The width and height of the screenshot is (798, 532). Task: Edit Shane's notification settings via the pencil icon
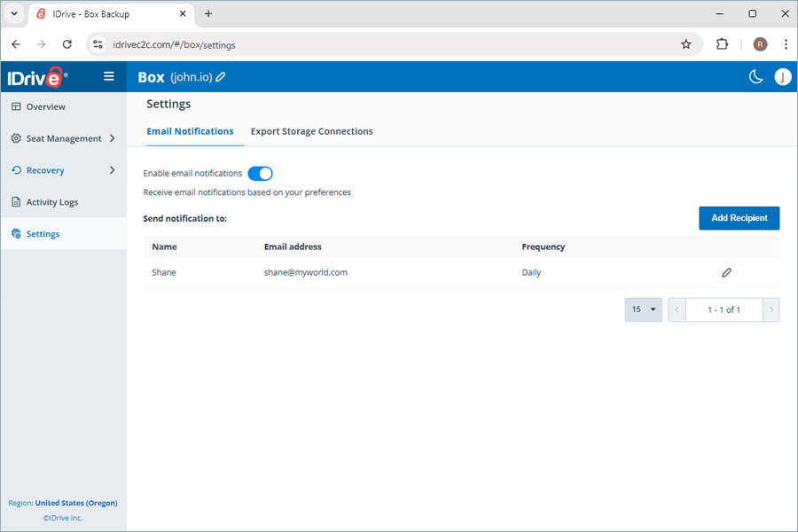click(x=726, y=273)
